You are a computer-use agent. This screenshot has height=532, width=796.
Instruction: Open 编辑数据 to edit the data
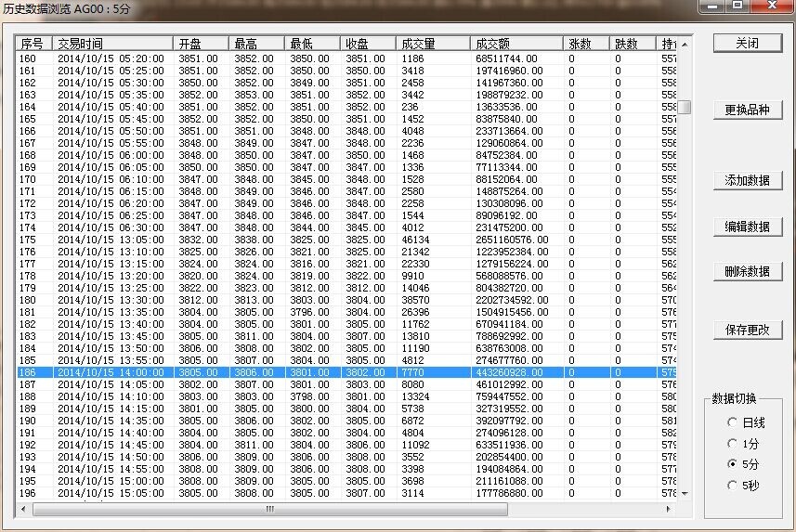tap(747, 227)
